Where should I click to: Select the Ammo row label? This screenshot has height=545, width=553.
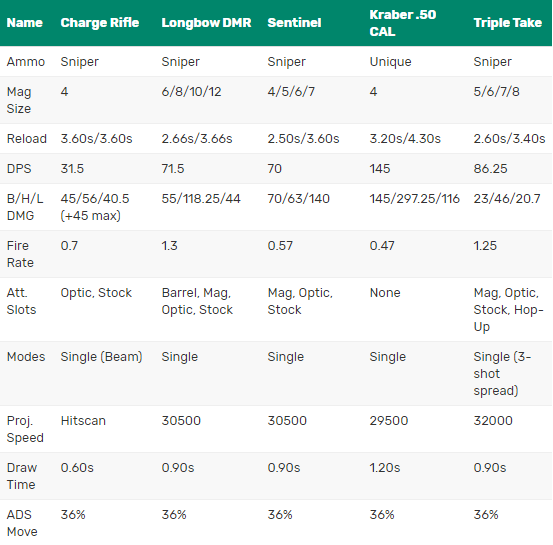26,62
